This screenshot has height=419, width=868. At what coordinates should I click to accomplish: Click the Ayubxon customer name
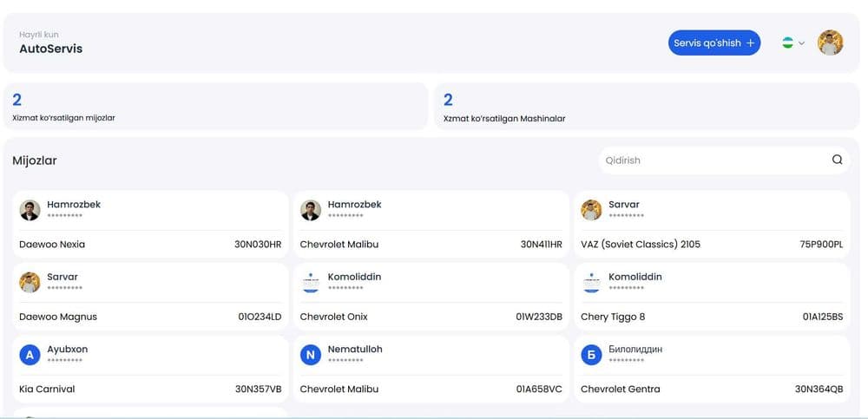pos(68,350)
